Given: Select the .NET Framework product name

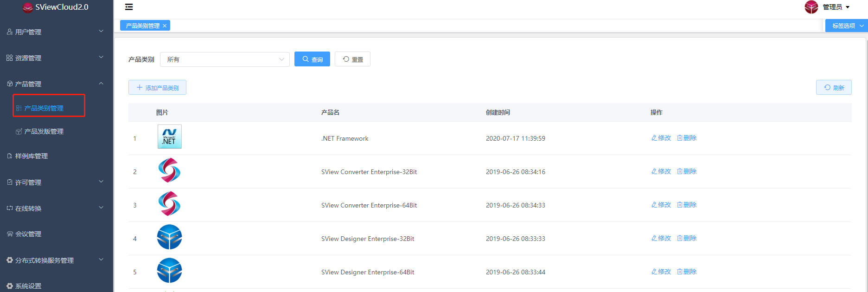Looking at the screenshot, I should [x=345, y=138].
